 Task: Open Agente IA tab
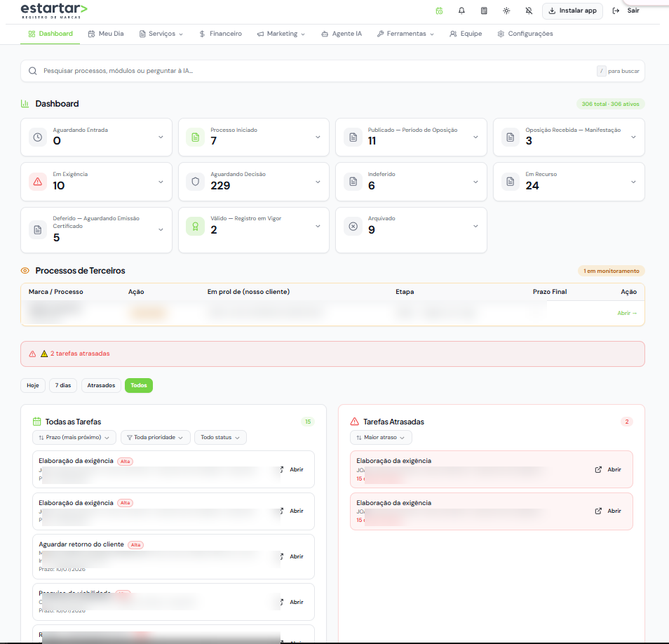pyautogui.click(x=342, y=34)
